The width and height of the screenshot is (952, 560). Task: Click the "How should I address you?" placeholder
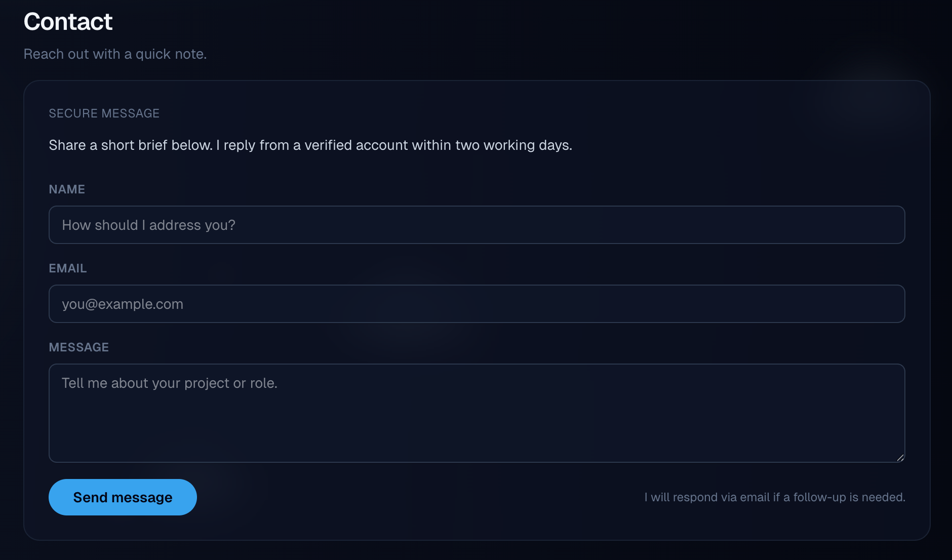pyautogui.click(x=148, y=225)
